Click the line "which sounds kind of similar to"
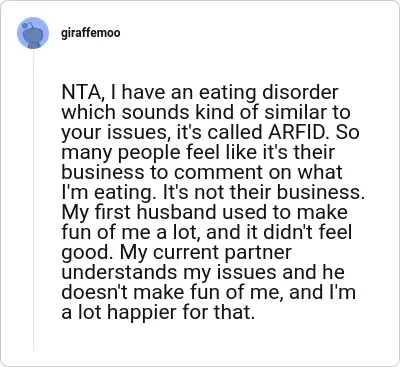The image size is (400, 367). (x=206, y=113)
